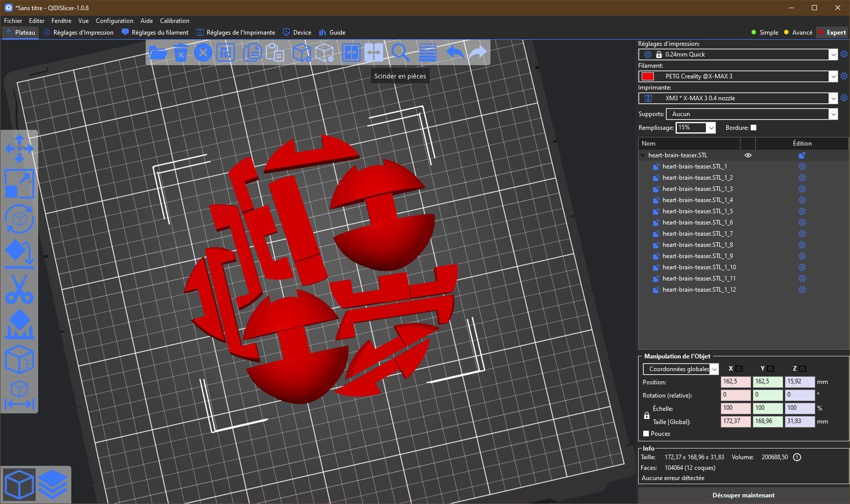This screenshot has width=850, height=504.
Task: Click the Delete All icon in toolbar
Action: pos(203,52)
